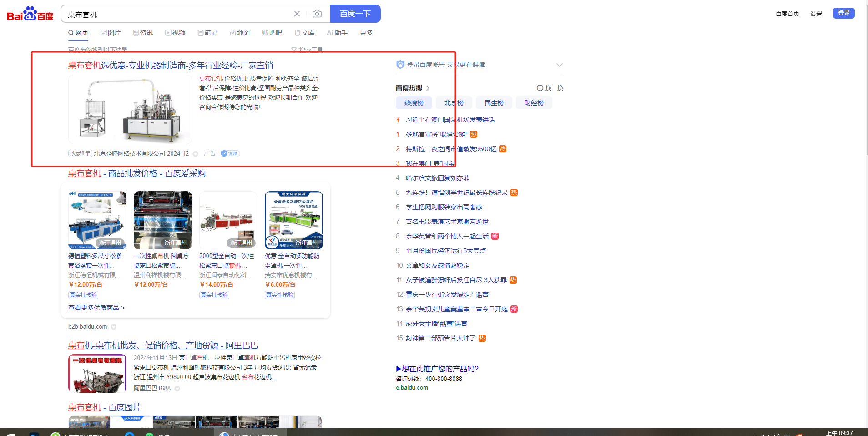Image resolution: width=868 pixels, height=436 pixels.
Task: Switch to the 地图 search tab
Action: [x=240, y=33]
